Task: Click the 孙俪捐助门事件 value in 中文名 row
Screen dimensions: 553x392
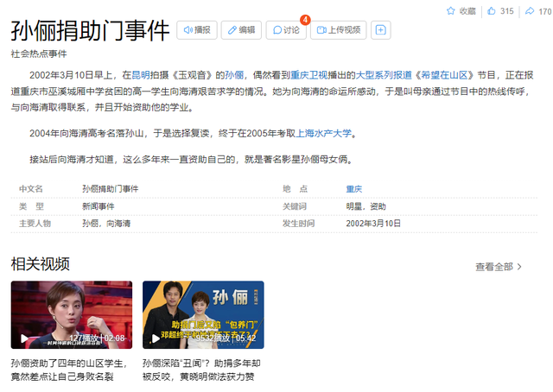Action: (x=110, y=189)
